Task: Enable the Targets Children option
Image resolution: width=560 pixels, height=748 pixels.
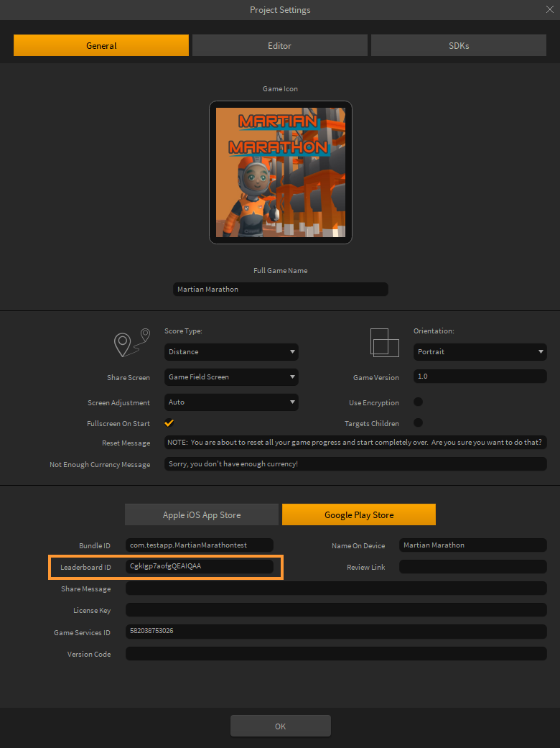Action: 418,423
